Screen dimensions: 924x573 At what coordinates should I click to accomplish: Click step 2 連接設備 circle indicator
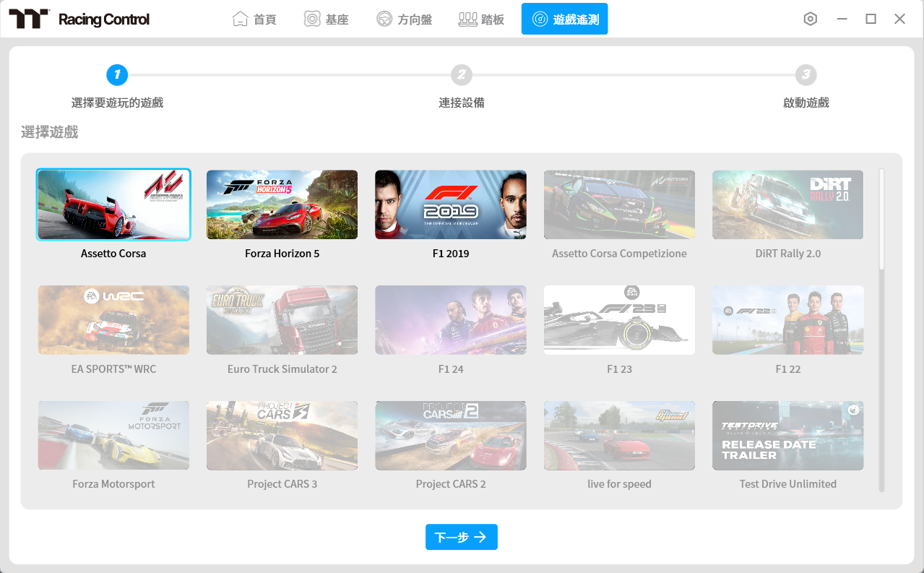coord(462,74)
